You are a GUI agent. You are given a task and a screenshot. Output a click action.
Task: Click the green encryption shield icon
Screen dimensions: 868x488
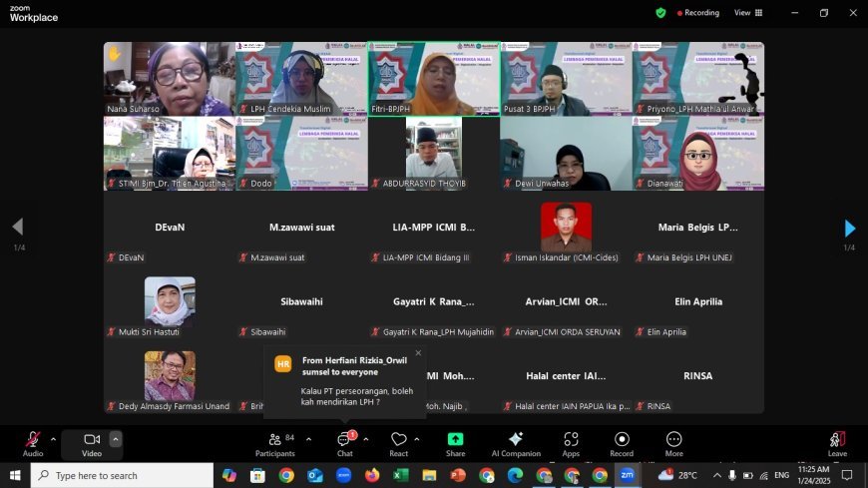click(660, 13)
